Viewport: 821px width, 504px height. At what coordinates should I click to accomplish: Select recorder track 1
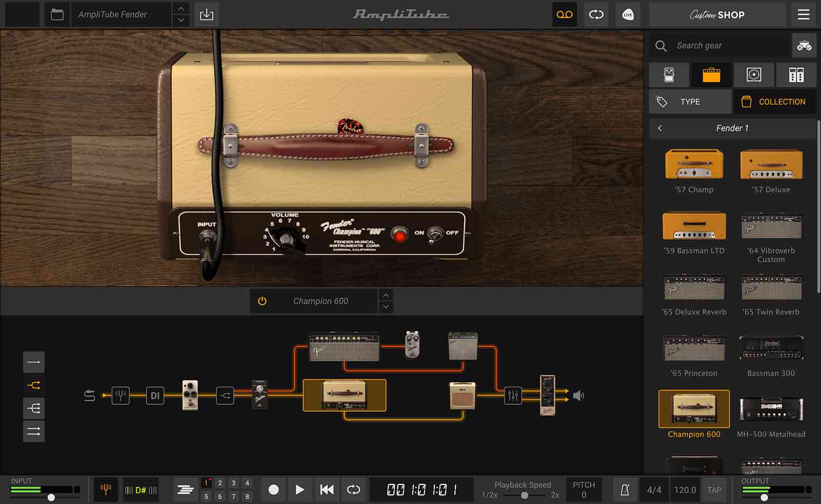coord(206,483)
